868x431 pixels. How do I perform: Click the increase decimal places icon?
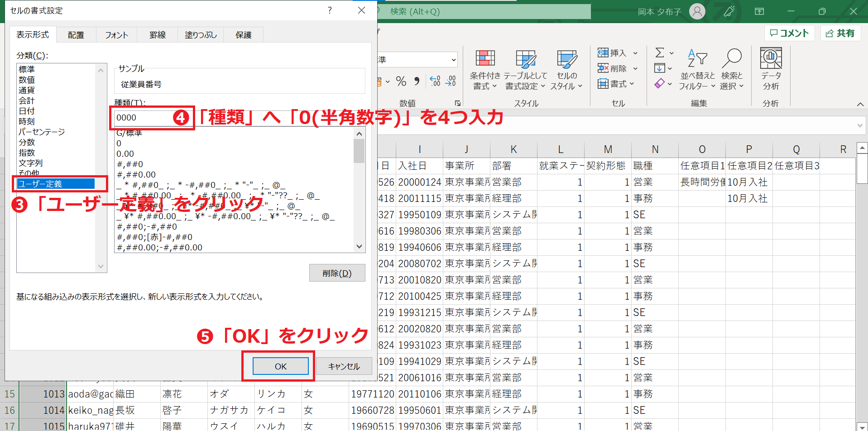[x=435, y=81]
